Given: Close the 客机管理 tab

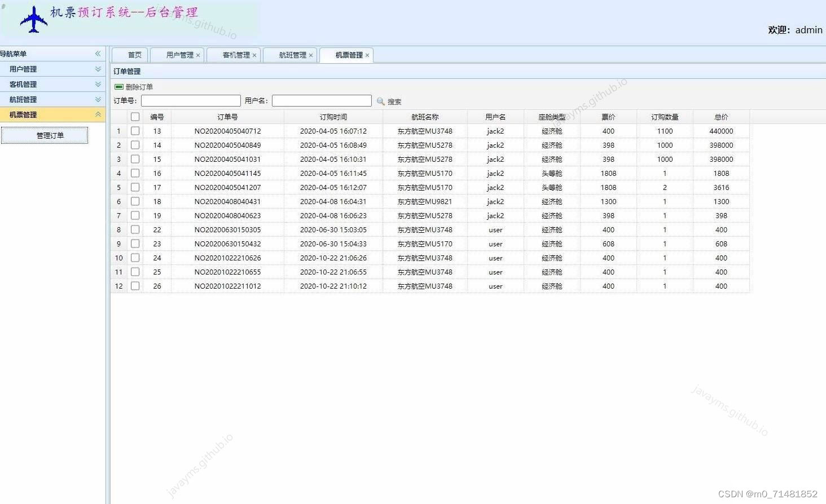Looking at the screenshot, I should (x=254, y=55).
